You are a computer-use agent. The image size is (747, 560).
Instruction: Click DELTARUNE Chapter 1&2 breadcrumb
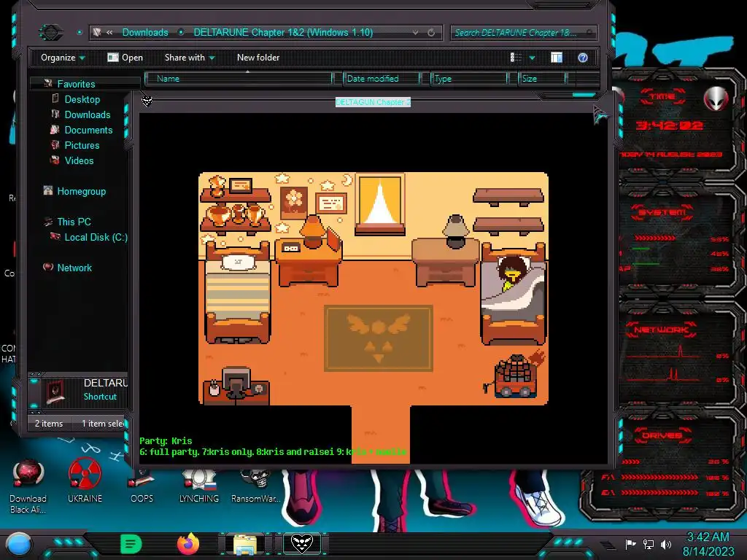pos(283,32)
